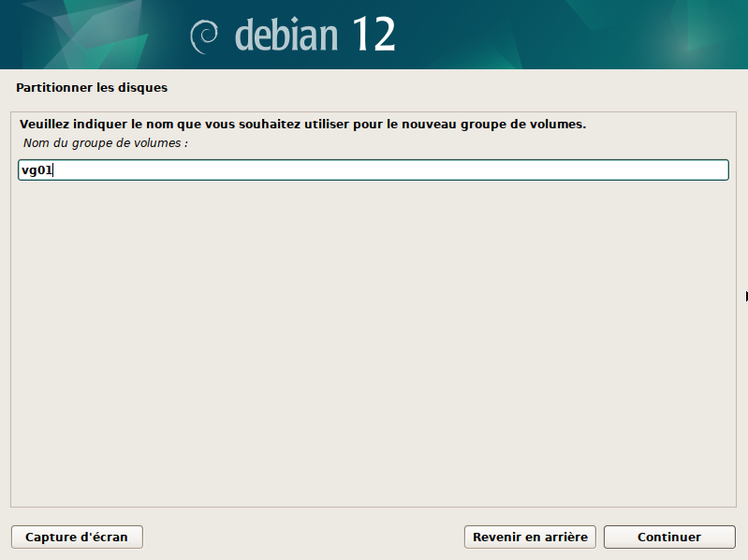Click the Continuer button

[669, 538]
